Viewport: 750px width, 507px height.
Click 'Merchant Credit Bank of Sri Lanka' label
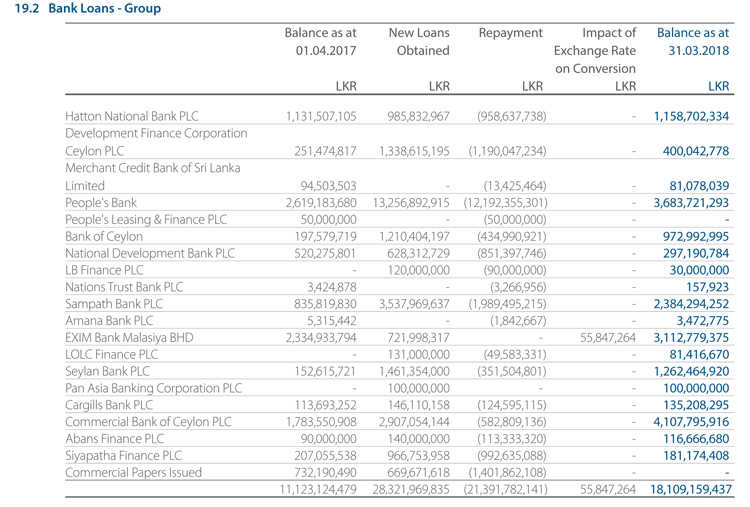click(x=153, y=168)
